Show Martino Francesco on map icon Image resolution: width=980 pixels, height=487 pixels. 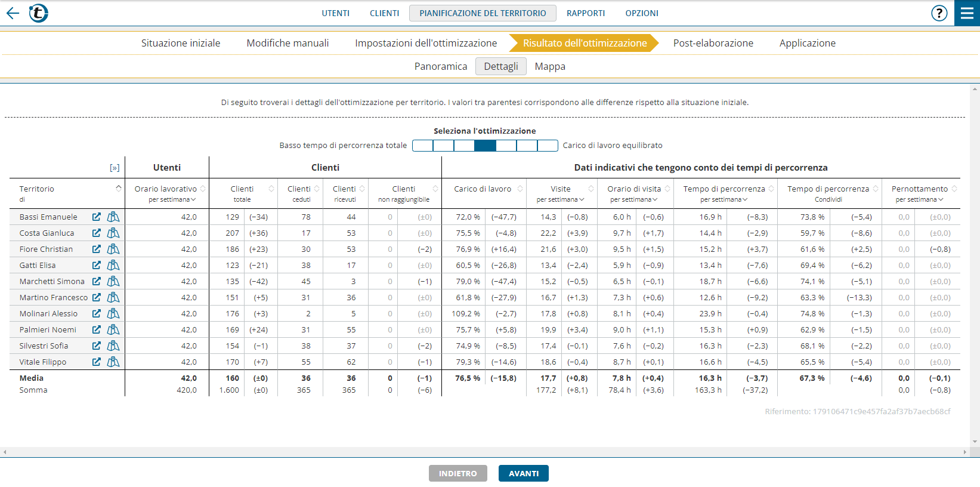pyautogui.click(x=113, y=297)
